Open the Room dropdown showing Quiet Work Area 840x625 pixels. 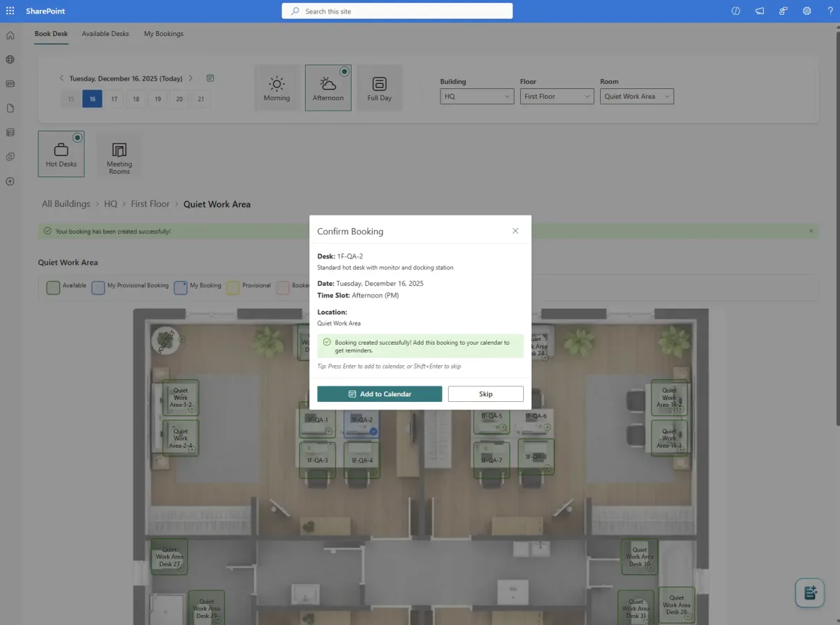[636, 96]
